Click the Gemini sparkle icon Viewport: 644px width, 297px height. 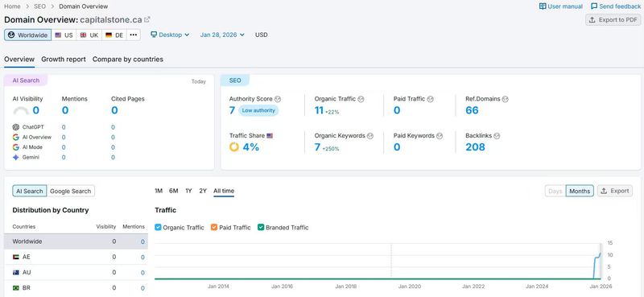[x=16, y=157]
